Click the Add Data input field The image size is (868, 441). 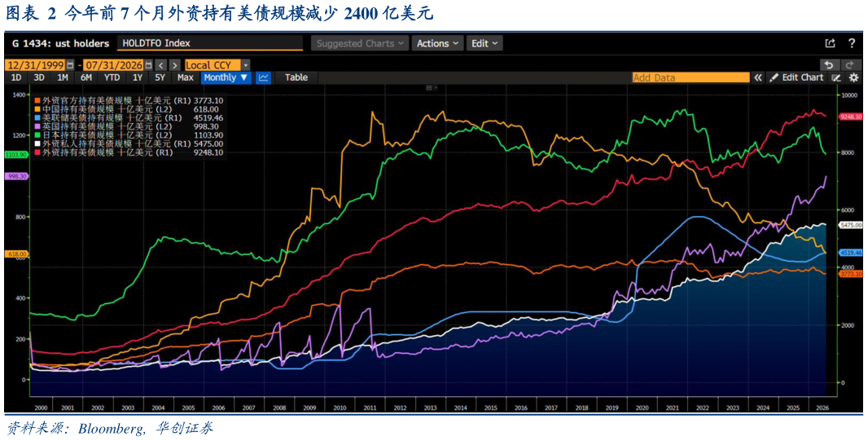(691, 77)
